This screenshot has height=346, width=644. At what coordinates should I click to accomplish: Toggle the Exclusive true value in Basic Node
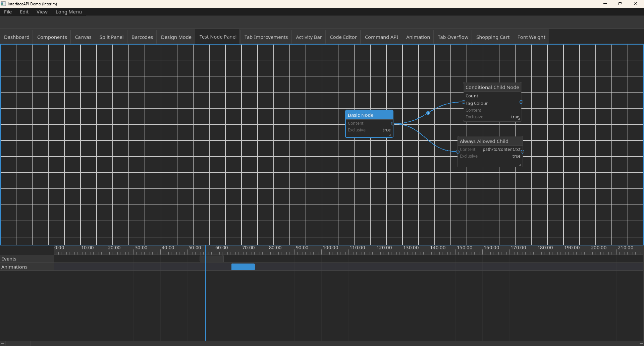tap(386, 130)
